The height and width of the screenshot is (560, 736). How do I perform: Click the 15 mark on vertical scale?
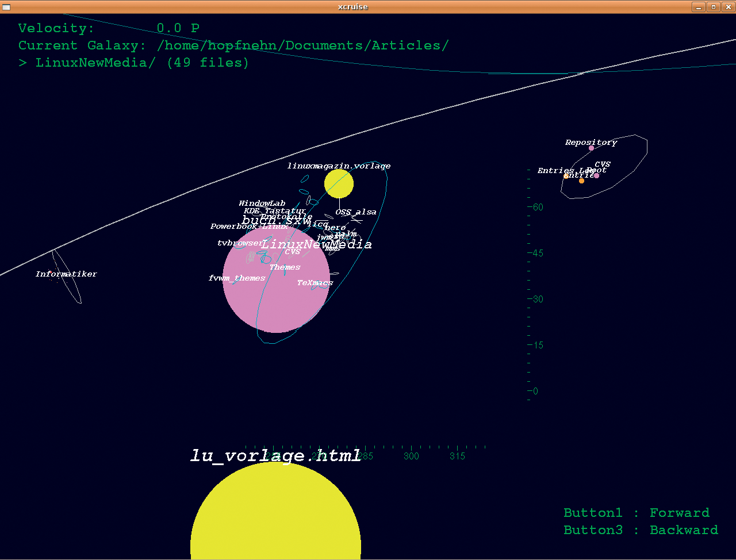click(x=538, y=345)
